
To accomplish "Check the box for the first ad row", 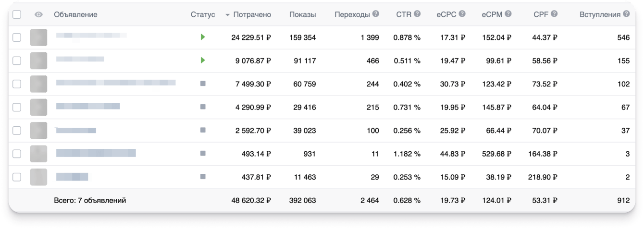I will (17, 37).
